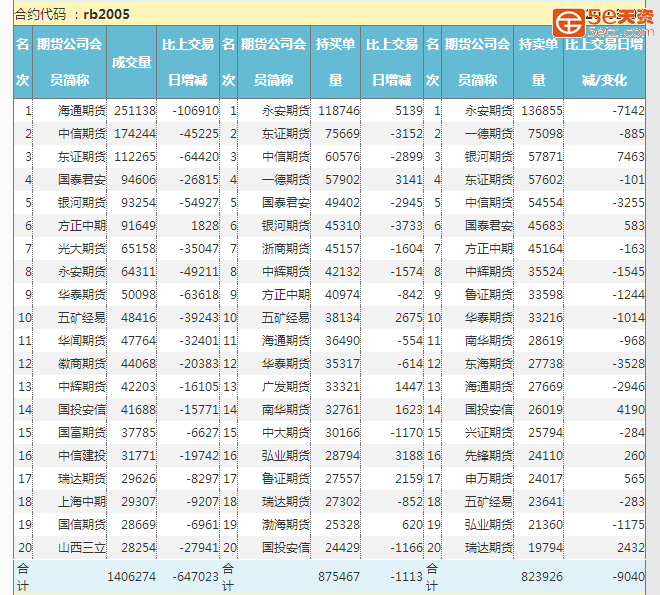Select 海通期货 in the volume ranking

(82, 111)
